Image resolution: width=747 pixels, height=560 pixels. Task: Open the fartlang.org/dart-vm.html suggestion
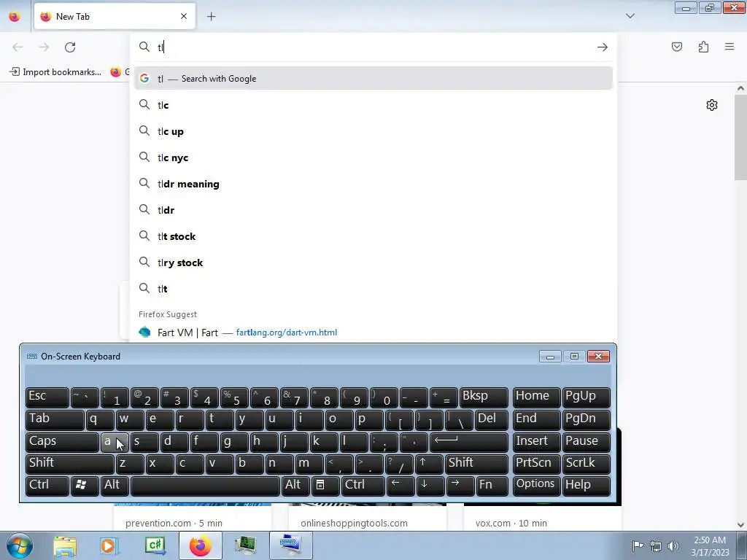tap(373, 332)
